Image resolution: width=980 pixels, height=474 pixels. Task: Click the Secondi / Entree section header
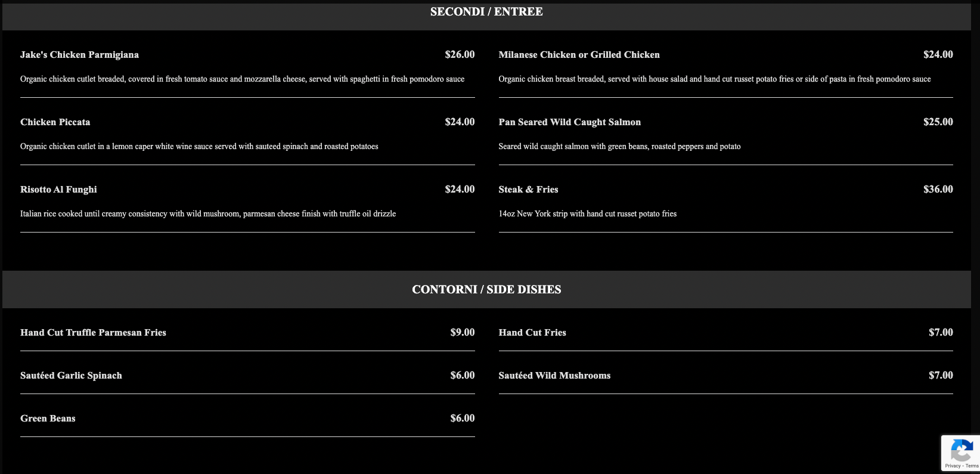pos(486,12)
